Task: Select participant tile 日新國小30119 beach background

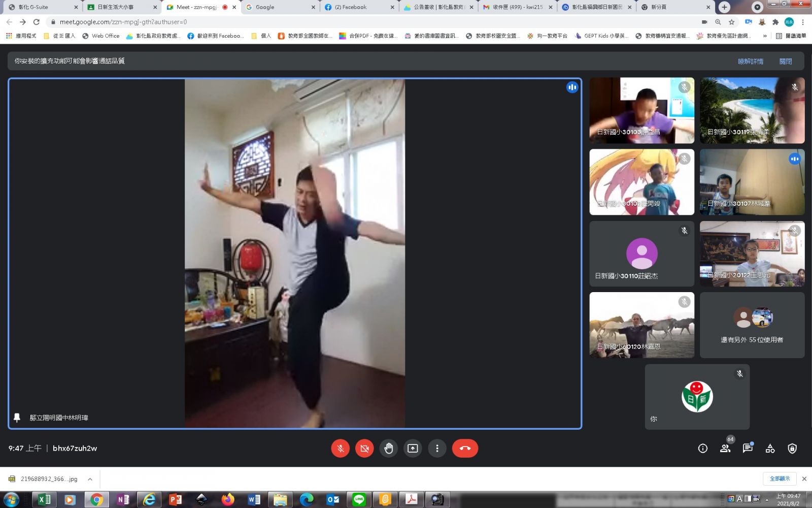Action: pos(752,110)
